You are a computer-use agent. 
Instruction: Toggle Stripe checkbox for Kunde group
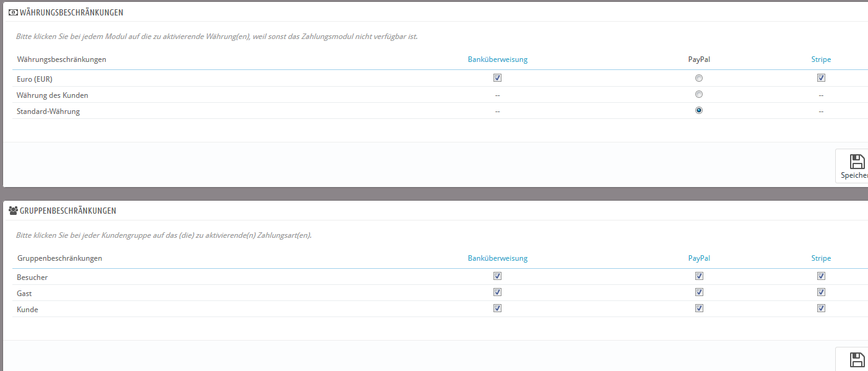pos(821,308)
